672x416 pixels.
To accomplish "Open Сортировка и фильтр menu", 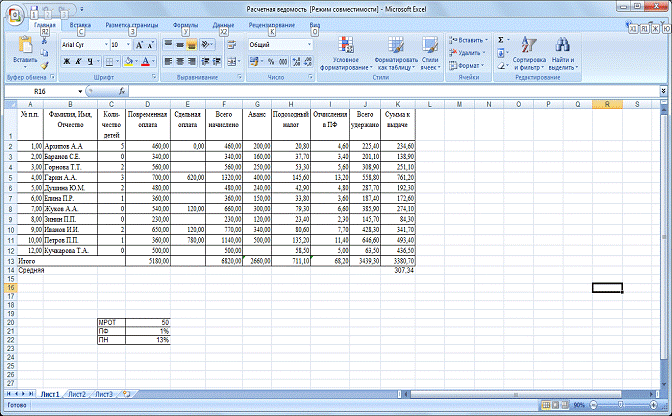I will 528,52.
